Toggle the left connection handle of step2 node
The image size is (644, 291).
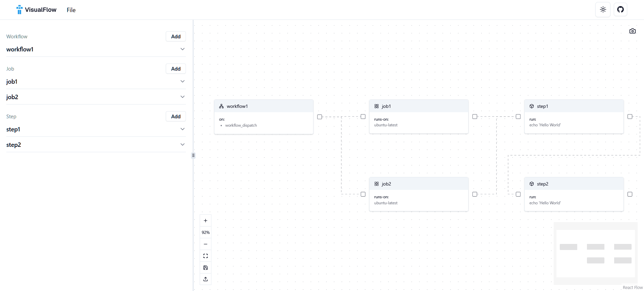click(x=518, y=194)
